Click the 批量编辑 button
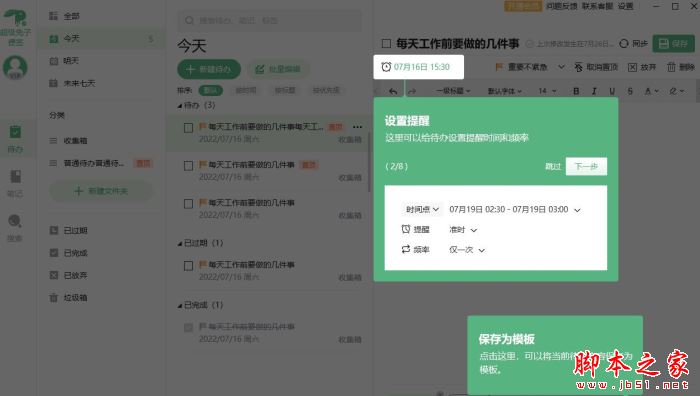The height and width of the screenshot is (396, 700). pos(278,69)
